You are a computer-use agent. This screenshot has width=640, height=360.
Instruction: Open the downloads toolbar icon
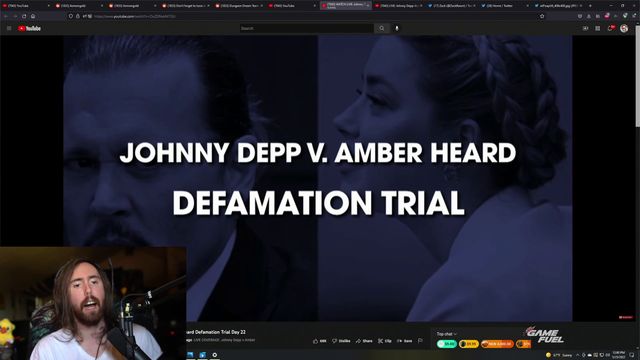tap(589, 16)
